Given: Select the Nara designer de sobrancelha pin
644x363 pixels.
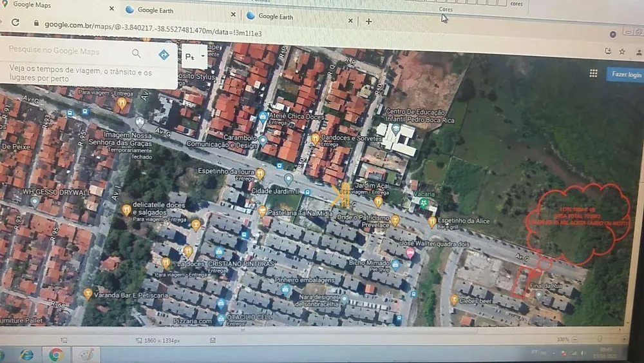Looking at the screenshot, I should [x=345, y=299].
